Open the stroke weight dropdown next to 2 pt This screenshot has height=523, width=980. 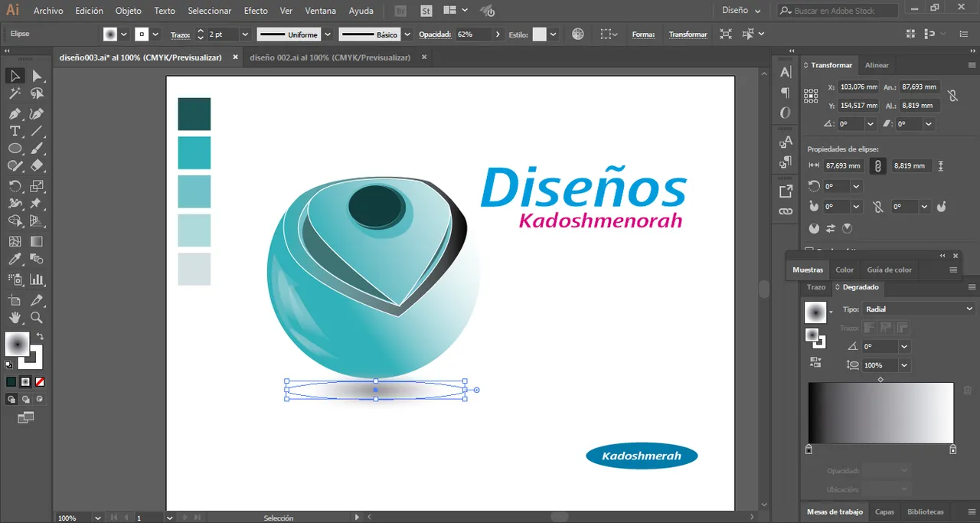pyautogui.click(x=245, y=34)
